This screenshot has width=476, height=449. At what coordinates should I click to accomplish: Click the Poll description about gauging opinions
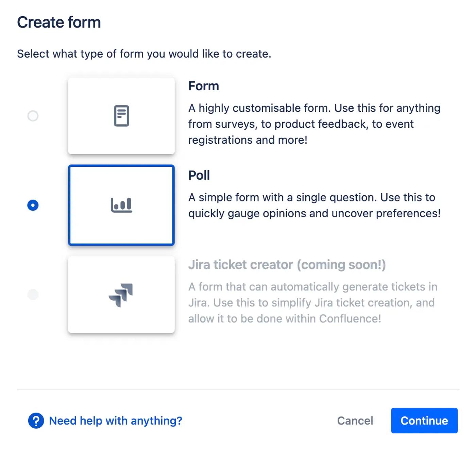point(314,205)
